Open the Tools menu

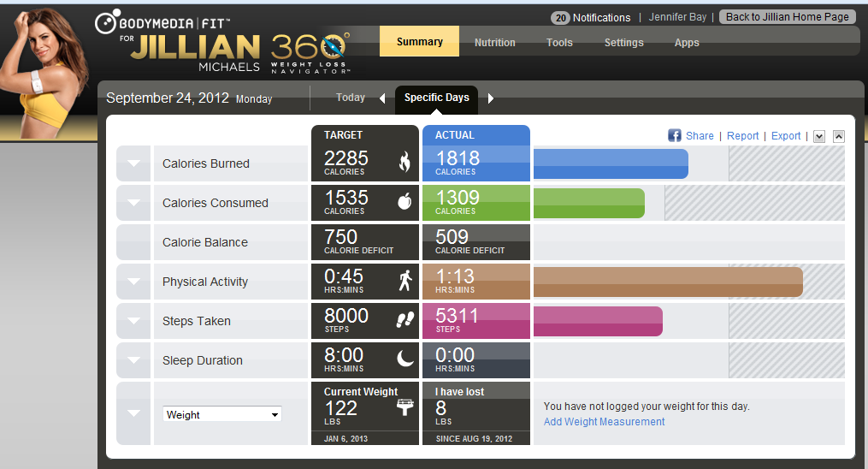point(559,43)
